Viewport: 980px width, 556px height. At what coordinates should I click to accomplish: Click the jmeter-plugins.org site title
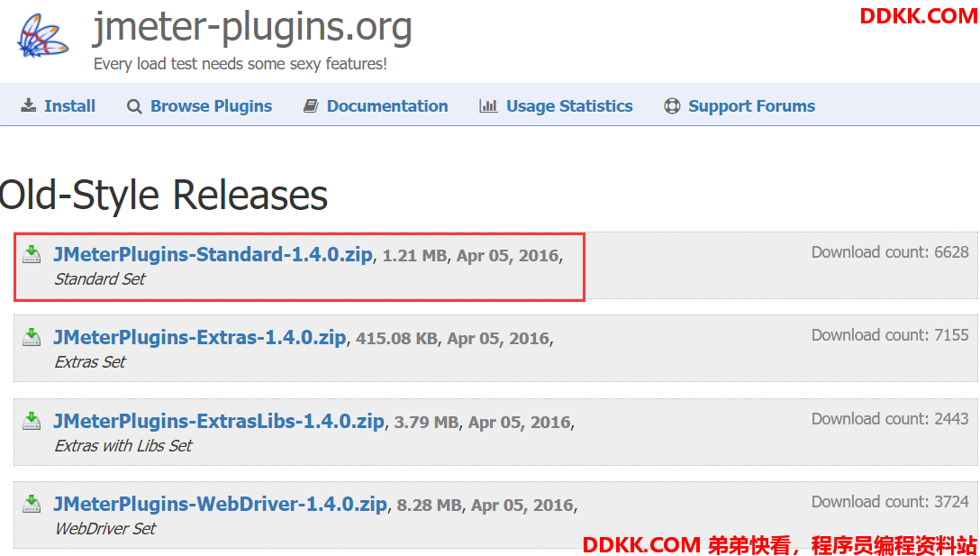252,28
